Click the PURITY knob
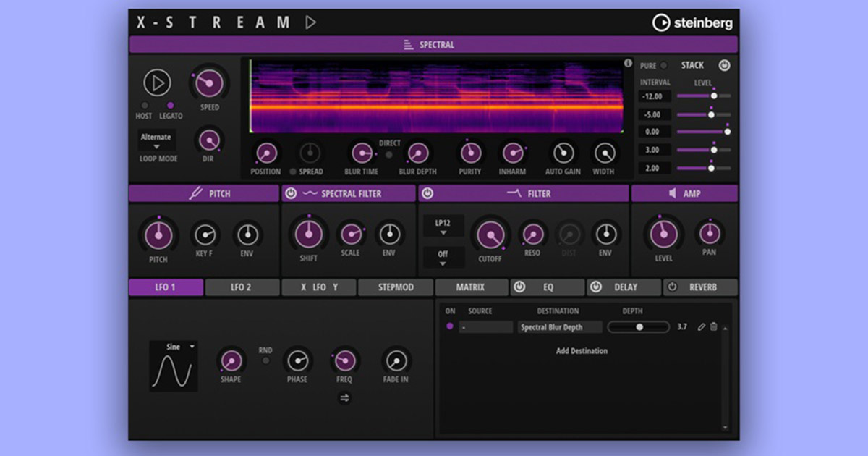 pos(470,153)
